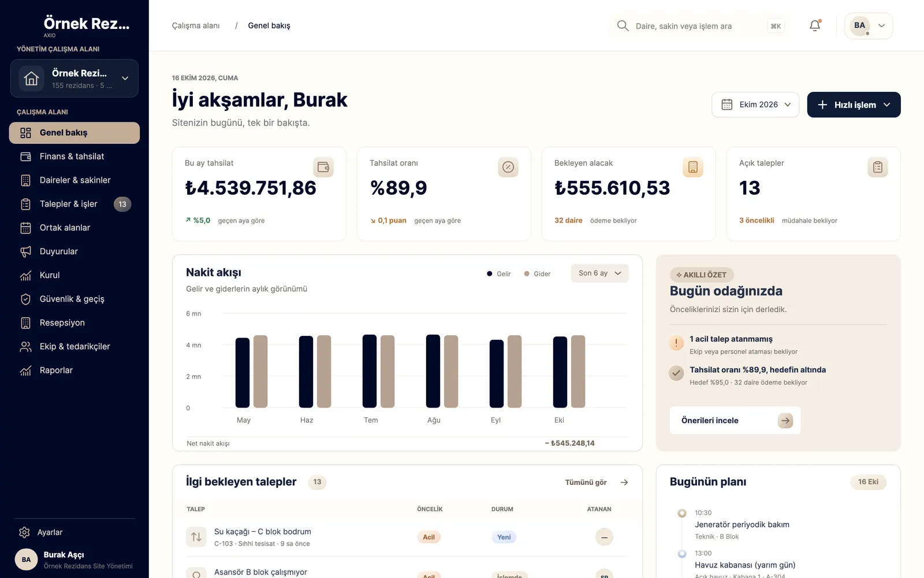The image size is (924, 578).
Task: Click the Acil priority tag for Su kaçağı
Action: pyautogui.click(x=429, y=537)
